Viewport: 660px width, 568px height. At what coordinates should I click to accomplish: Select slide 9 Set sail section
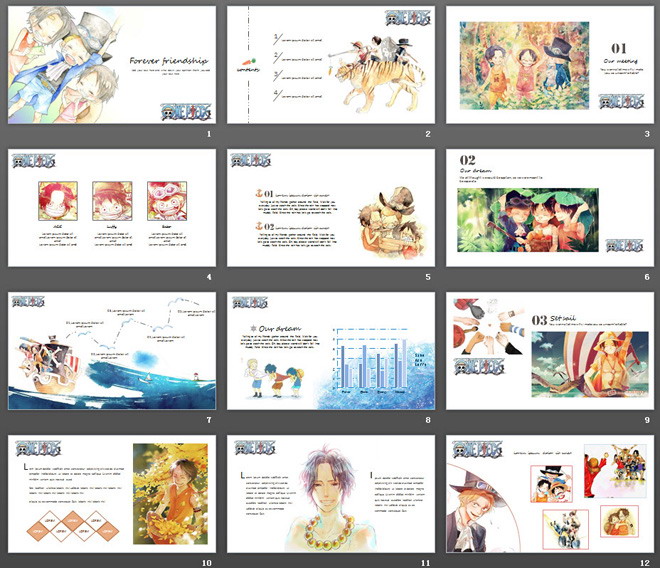(x=550, y=351)
